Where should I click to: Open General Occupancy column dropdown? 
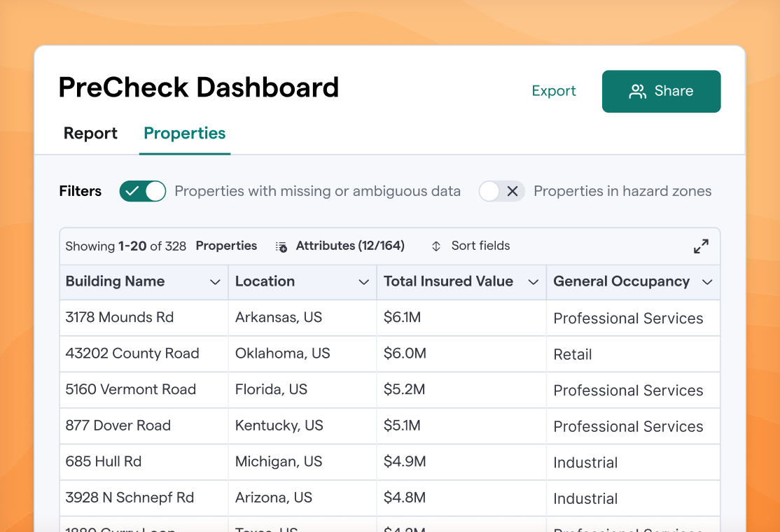[x=707, y=282]
